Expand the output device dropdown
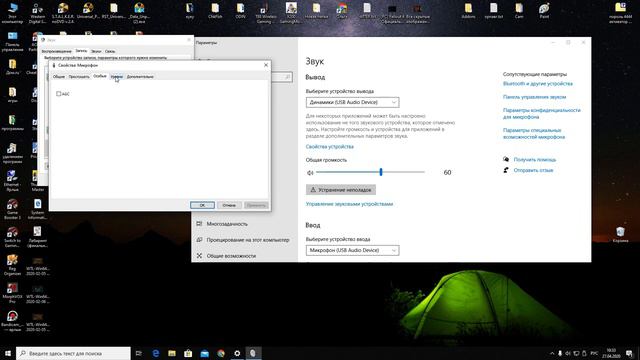The width and height of the screenshot is (640, 360). (x=352, y=102)
